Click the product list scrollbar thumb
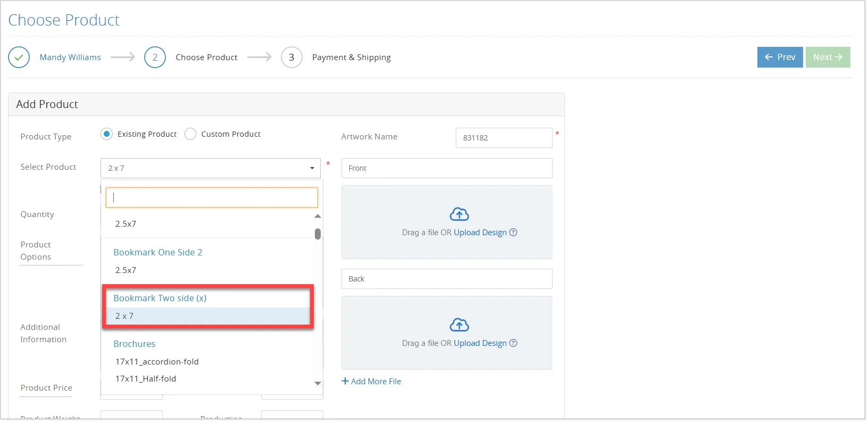This screenshot has width=868, height=422. pyautogui.click(x=318, y=234)
